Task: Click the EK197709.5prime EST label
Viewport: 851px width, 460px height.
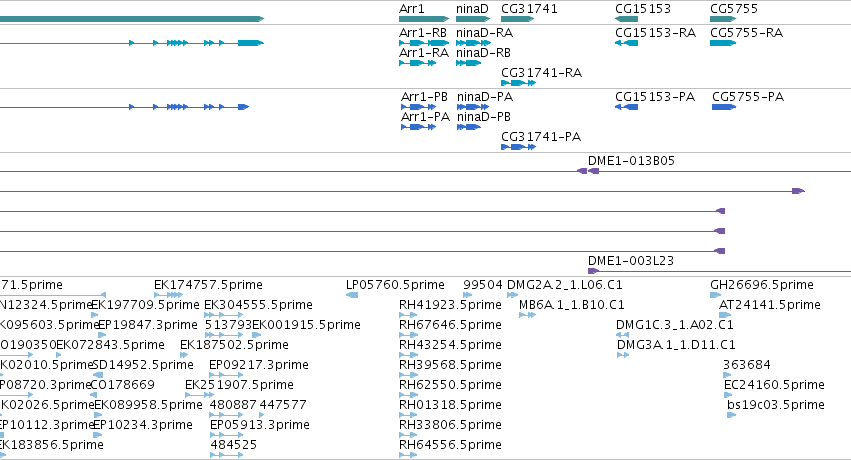Action: coord(145,305)
